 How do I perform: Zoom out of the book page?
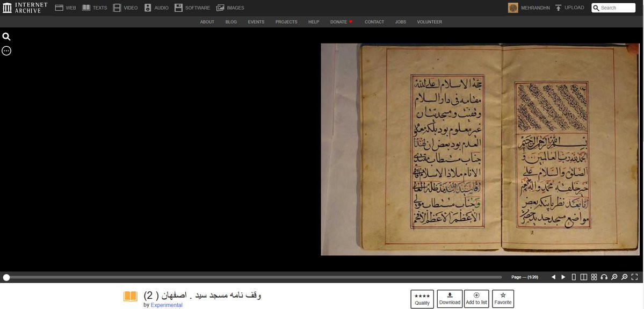click(614, 277)
